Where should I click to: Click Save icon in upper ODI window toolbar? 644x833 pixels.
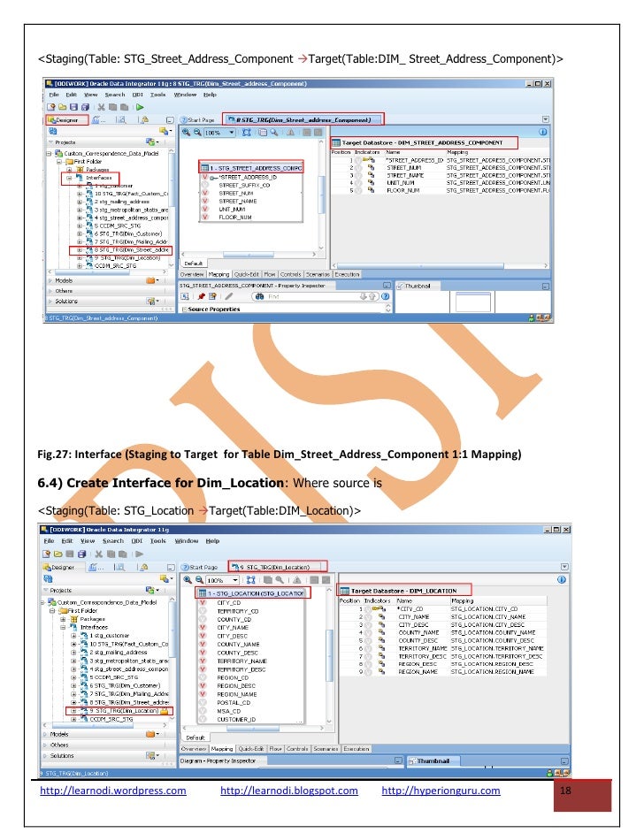point(73,107)
